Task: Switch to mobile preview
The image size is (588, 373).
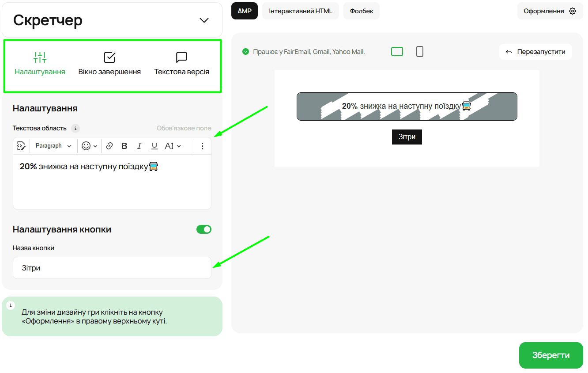Action: [x=419, y=52]
